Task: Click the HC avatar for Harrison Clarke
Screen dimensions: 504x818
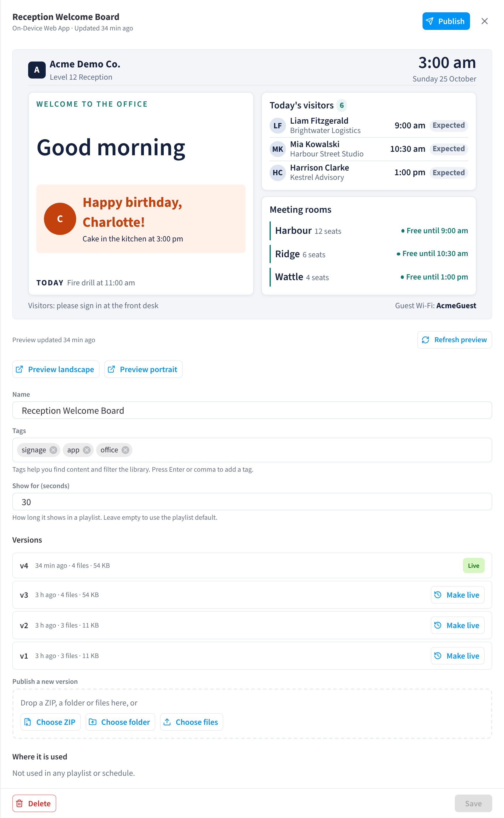Action: point(277,173)
